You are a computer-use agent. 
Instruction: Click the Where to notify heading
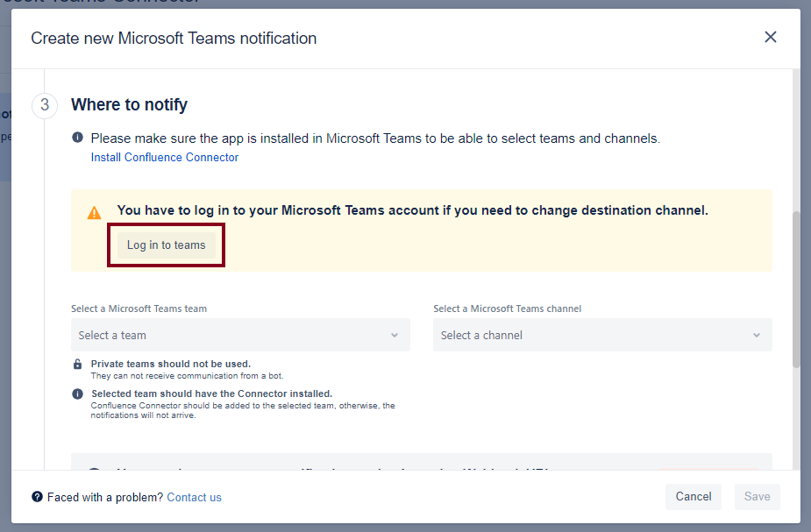129,104
